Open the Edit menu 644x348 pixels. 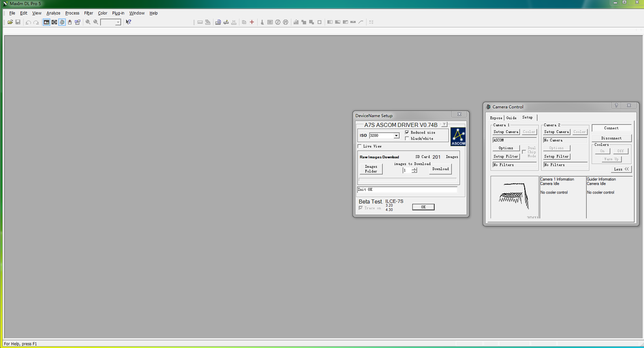pos(24,13)
